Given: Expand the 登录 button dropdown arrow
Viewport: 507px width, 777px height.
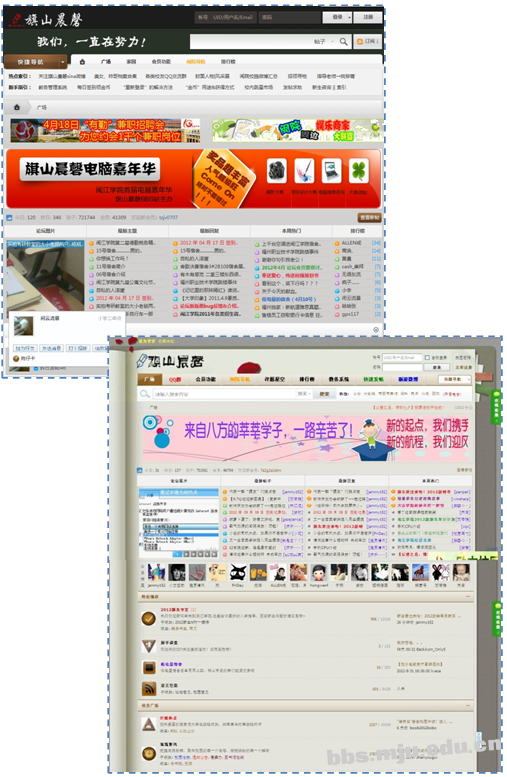Looking at the screenshot, I should coord(350,17).
